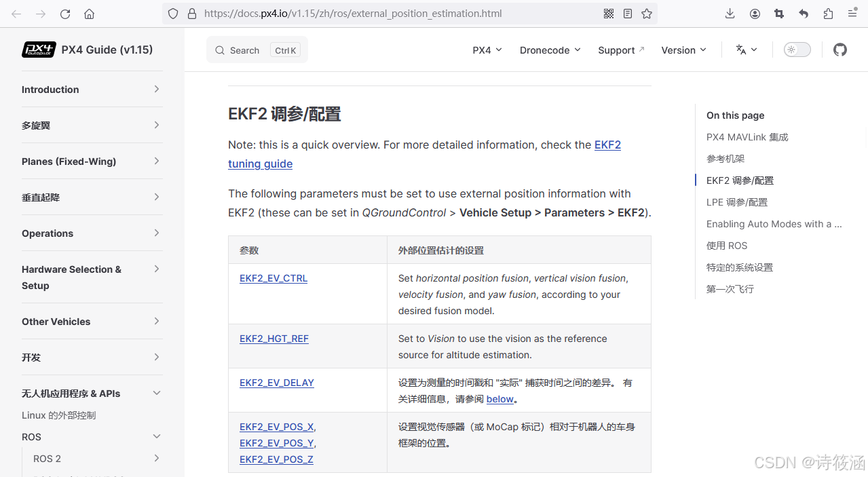This screenshot has height=477, width=868.
Task: Open the GitHub repository icon
Action: (839, 49)
